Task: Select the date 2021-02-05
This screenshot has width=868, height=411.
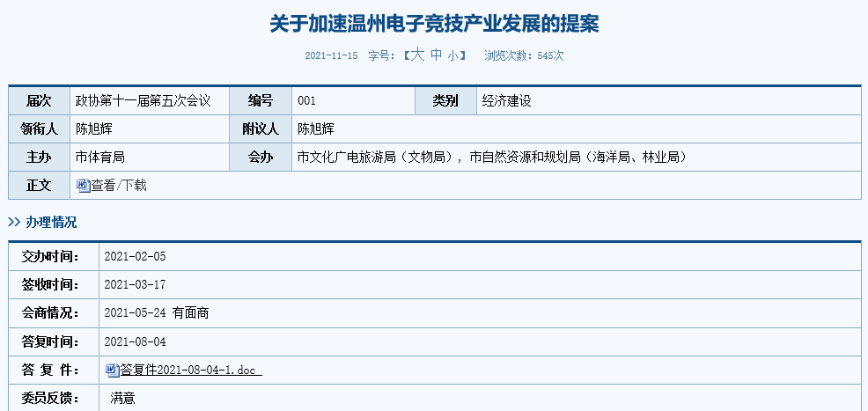Action: pos(135,257)
